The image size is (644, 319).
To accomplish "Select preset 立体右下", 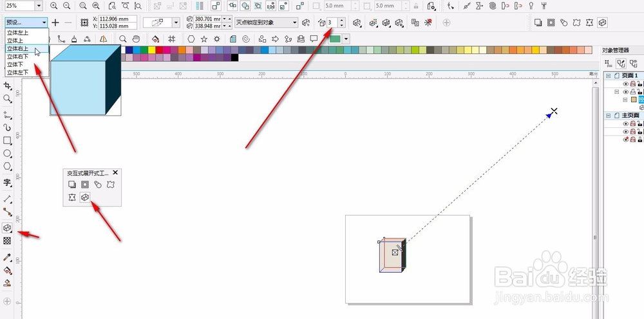I will 26,57.
